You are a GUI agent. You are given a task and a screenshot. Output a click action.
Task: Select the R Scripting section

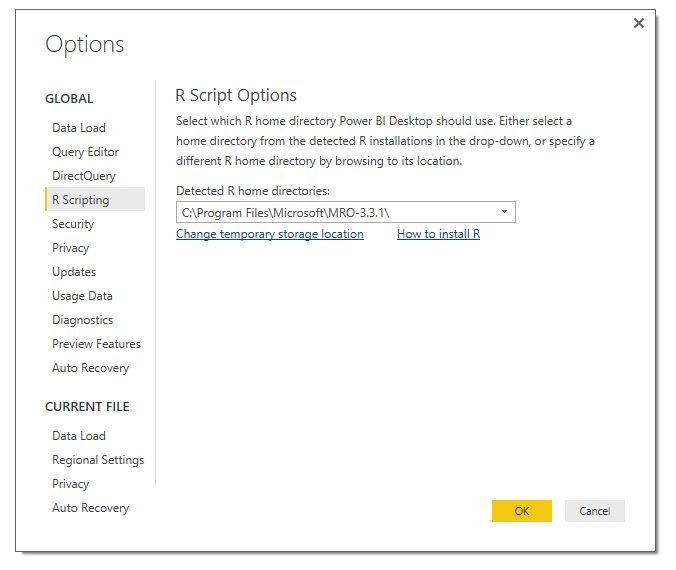click(x=95, y=199)
